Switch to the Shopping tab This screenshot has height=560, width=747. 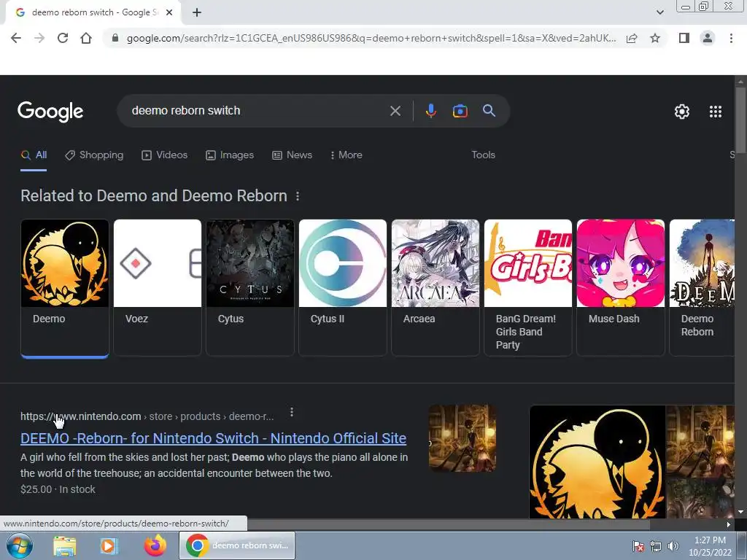94,155
